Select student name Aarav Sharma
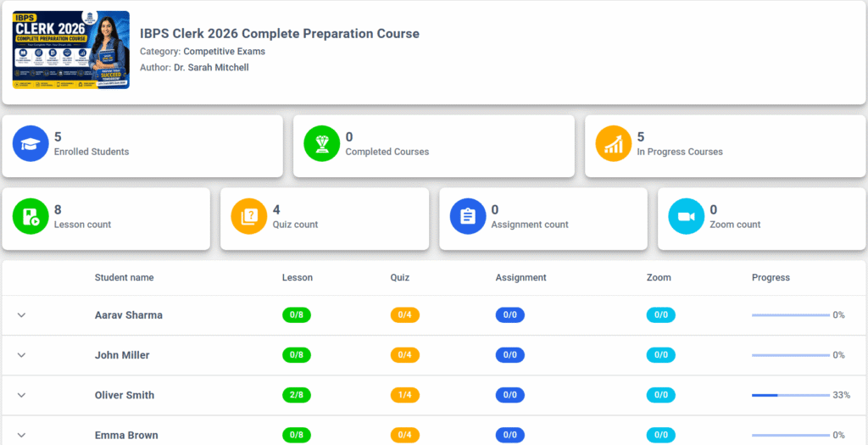Viewport: 868px width, 445px height. point(129,315)
